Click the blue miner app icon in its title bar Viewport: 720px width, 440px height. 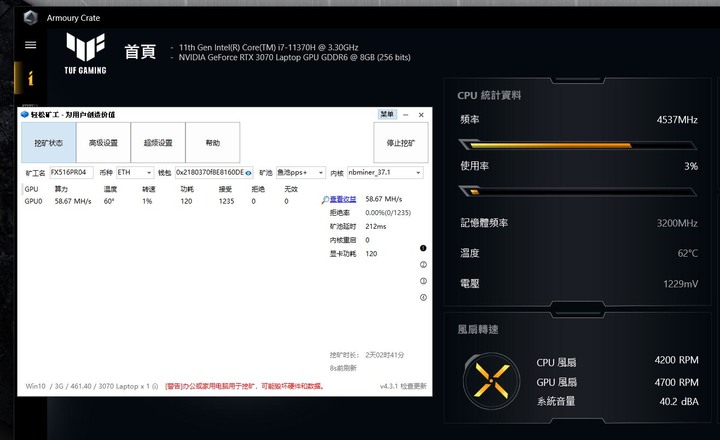25,114
